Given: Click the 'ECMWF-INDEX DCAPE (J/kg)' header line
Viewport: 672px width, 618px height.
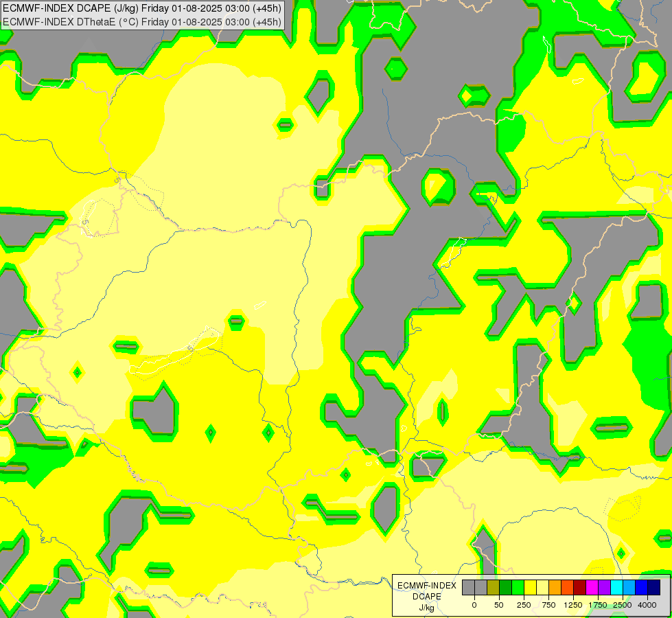Looking at the screenshot, I should [x=142, y=8].
